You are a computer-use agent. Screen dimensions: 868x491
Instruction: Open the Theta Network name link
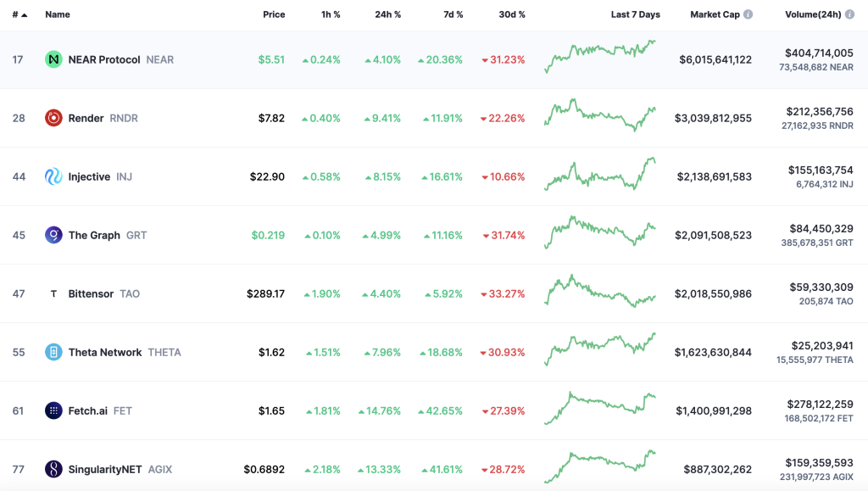click(x=105, y=352)
